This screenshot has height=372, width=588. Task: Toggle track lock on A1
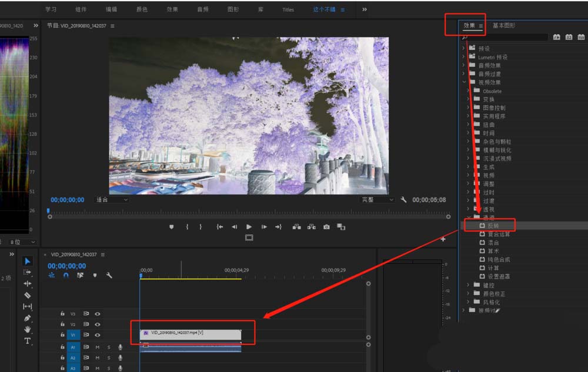click(x=62, y=347)
